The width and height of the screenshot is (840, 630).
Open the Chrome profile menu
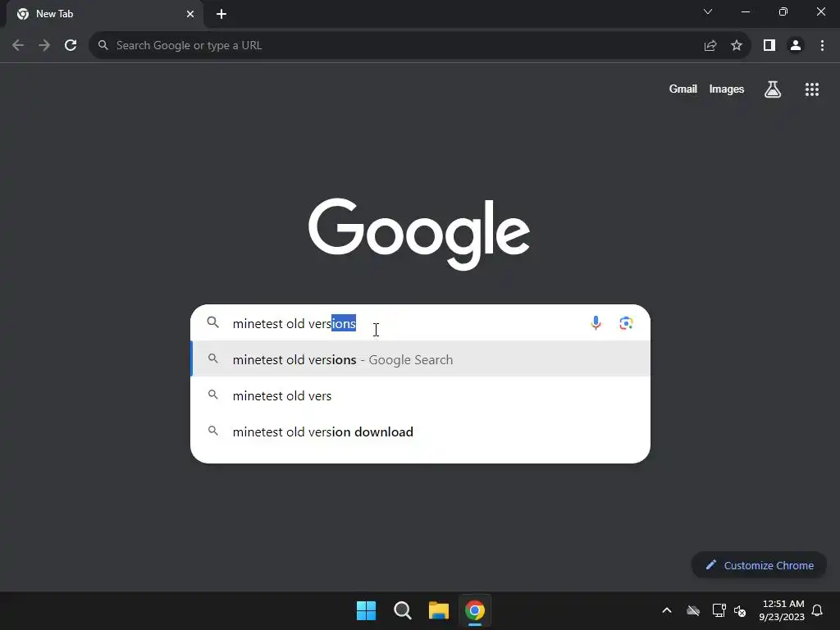coord(796,46)
